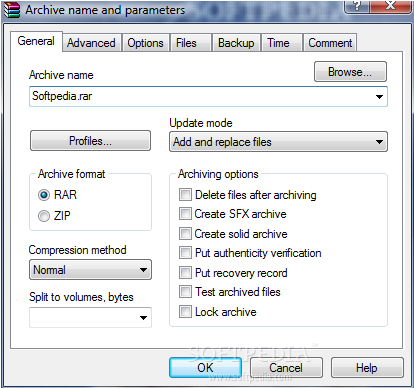The height and width of the screenshot is (388, 414).
Task: Check the Lock archive option
Action: 185,312
